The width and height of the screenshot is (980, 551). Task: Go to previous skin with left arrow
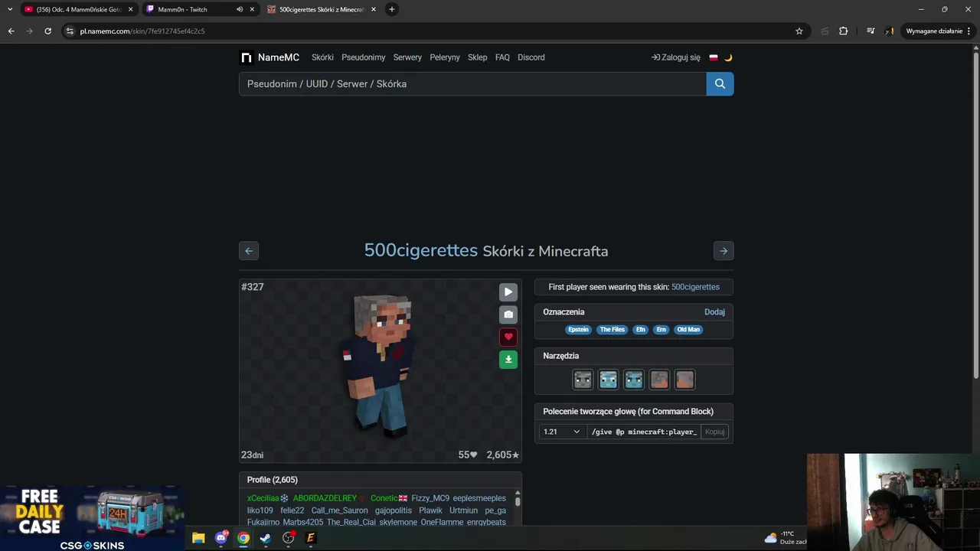(249, 251)
